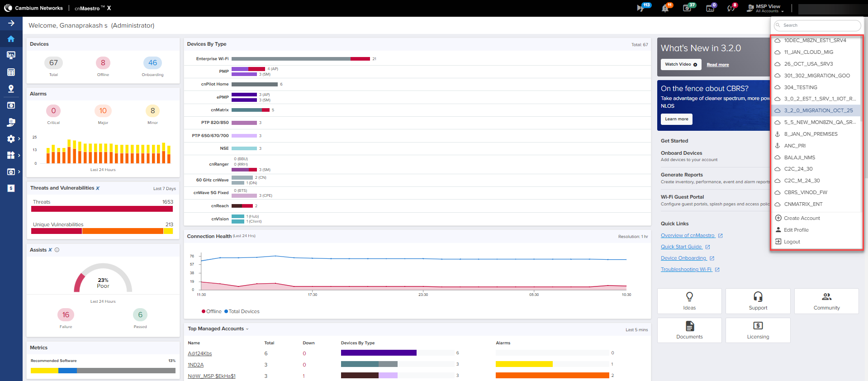Open the A@124Kbs account link
Screen dimensions: 868x381
(200, 353)
